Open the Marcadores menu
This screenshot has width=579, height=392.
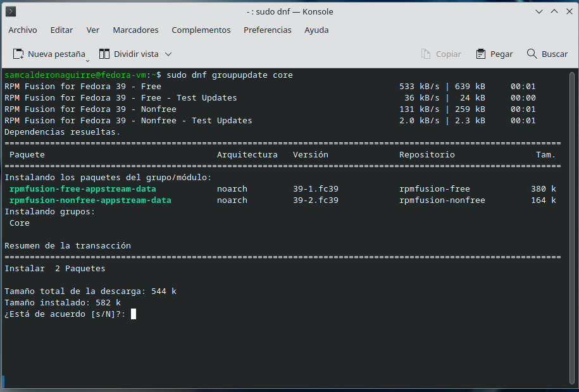[x=135, y=30]
